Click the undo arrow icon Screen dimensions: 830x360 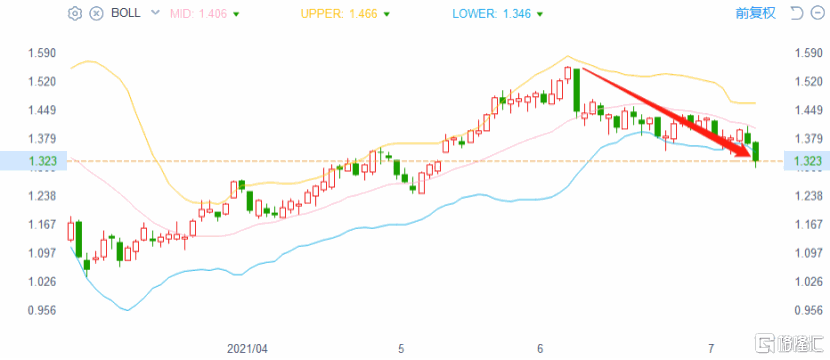[796, 13]
